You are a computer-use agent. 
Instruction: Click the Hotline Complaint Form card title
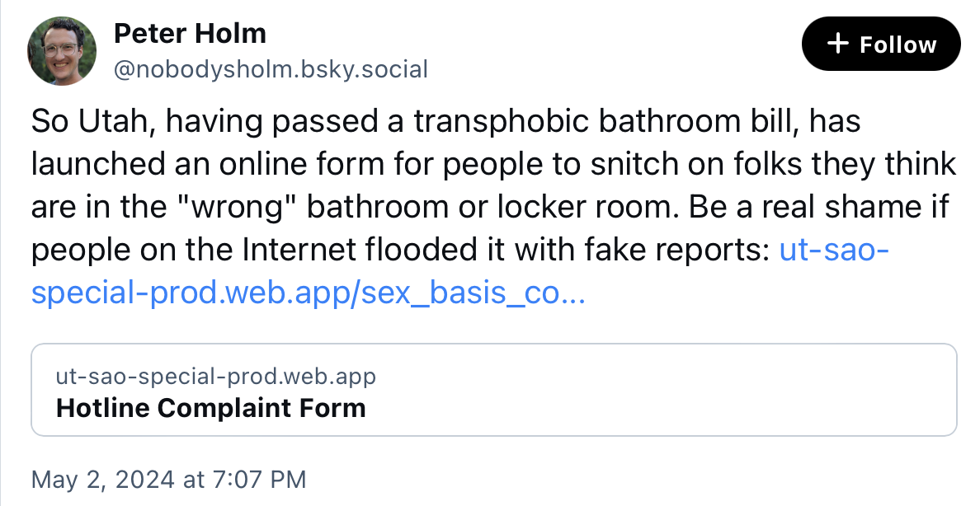coord(210,408)
